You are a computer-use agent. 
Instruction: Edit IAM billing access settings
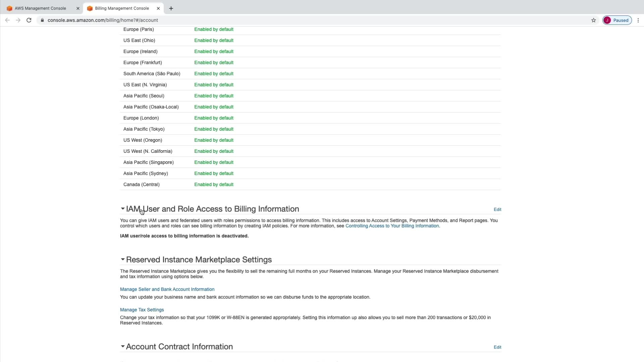click(497, 209)
